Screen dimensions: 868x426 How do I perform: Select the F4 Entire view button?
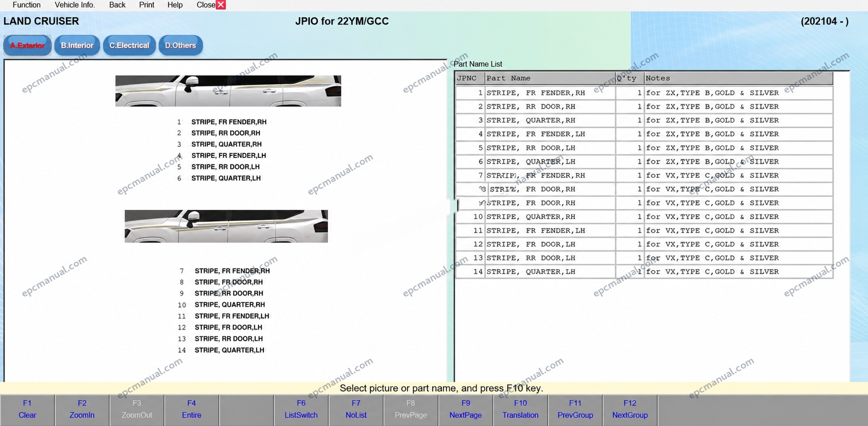(x=191, y=410)
